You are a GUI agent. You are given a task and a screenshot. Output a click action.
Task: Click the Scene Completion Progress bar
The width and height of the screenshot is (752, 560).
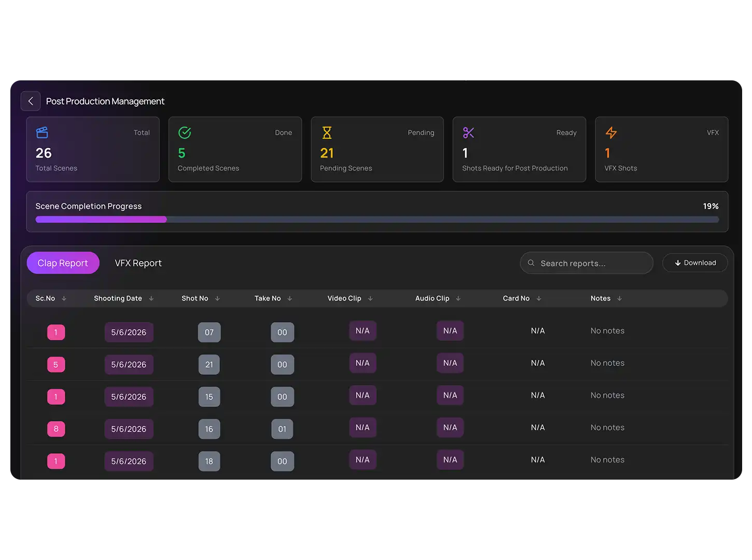coord(377,219)
